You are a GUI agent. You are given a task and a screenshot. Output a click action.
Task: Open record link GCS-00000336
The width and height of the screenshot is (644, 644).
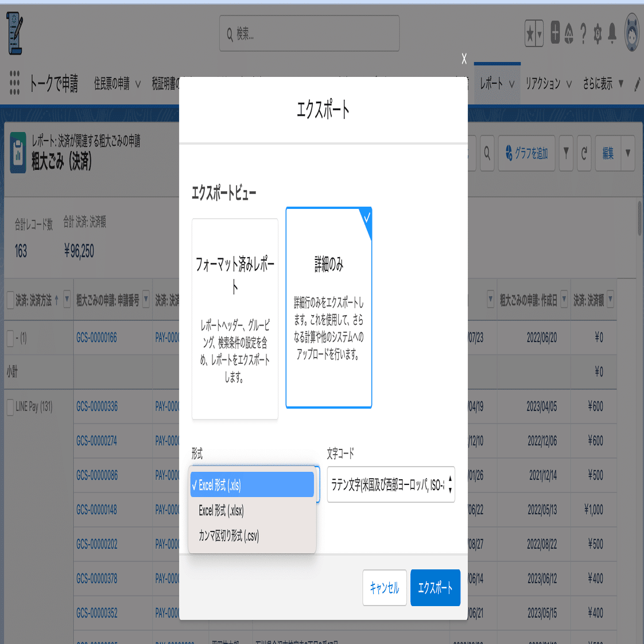tap(97, 407)
